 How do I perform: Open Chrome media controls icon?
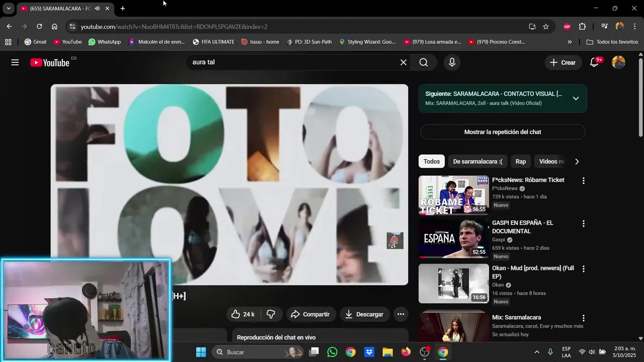click(605, 27)
